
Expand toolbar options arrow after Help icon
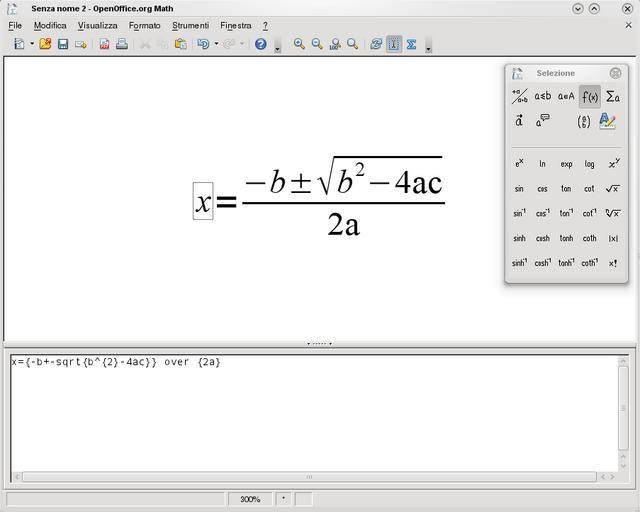pyautogui.click(x=277, y=47)
